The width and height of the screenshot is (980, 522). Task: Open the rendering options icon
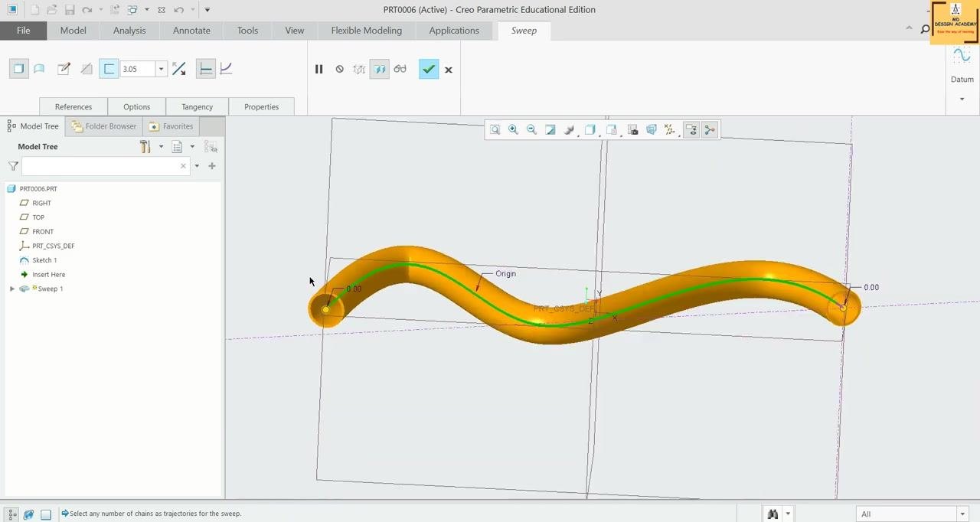point(569,130)
